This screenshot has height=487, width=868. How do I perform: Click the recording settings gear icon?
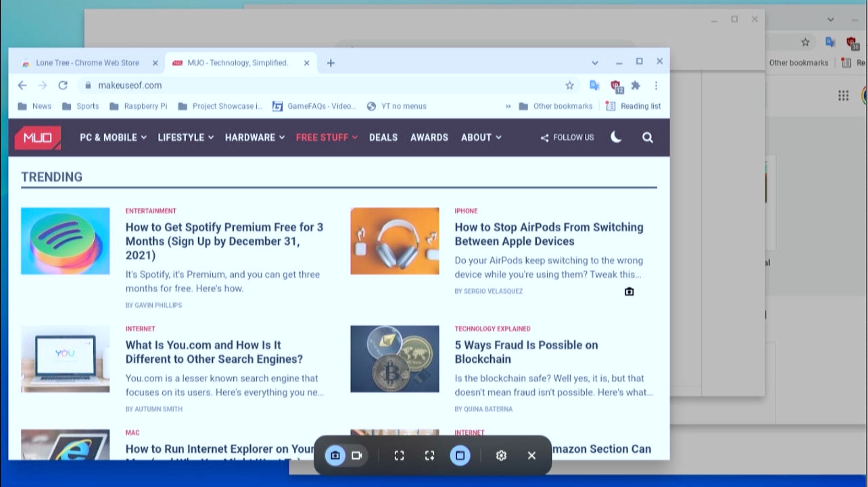click(502, 455)
